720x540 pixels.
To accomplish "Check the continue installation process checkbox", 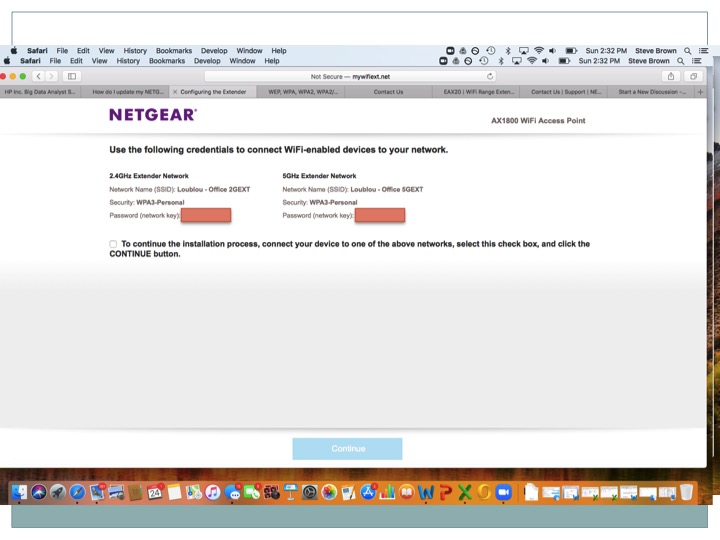I will point(113,244).
